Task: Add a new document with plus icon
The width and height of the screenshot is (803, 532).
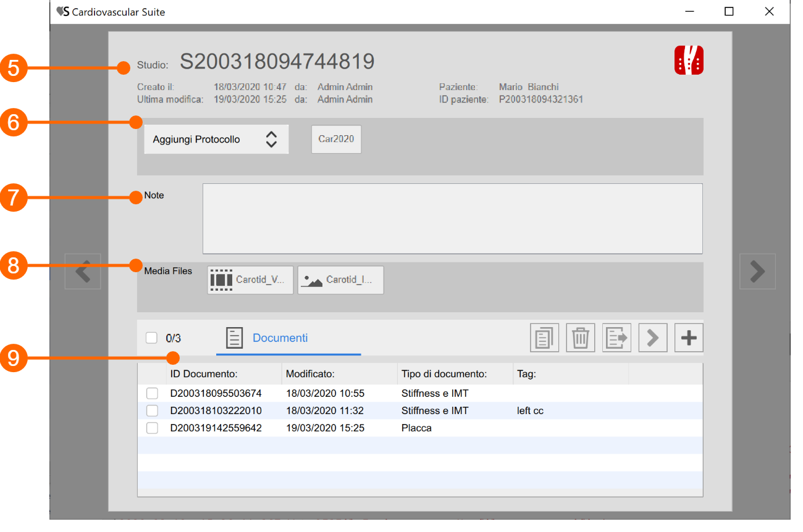Action: coord(689,338)
